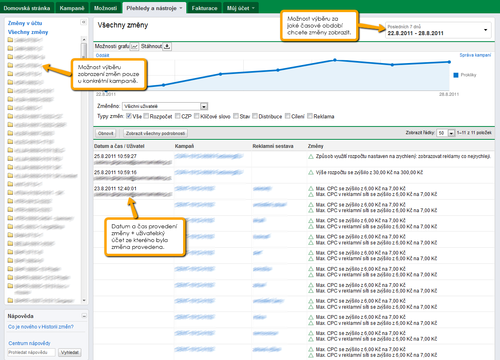Open Co je nového v Historii změn link
The width and height of the screenshot is (500, 360).
click(41, 327)
